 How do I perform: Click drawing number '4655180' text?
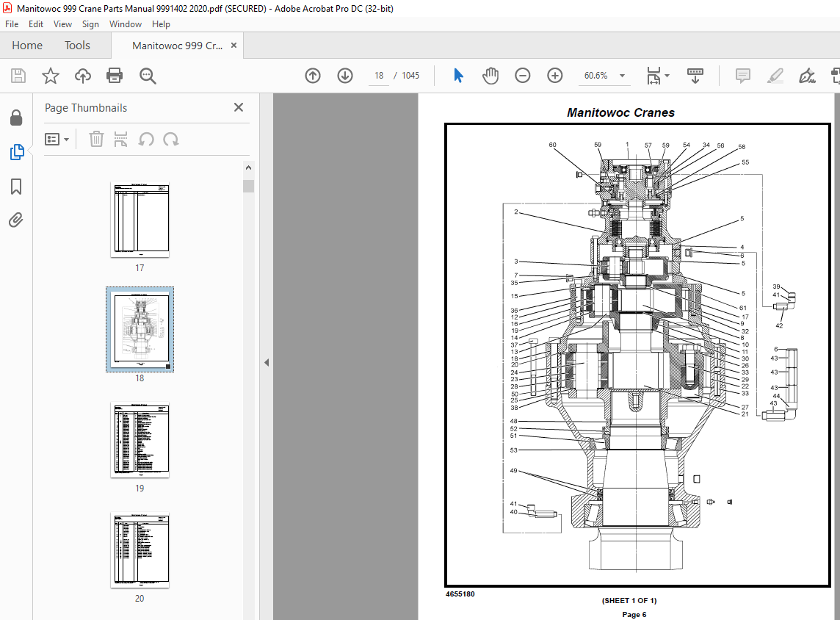[x=460, y=594]
